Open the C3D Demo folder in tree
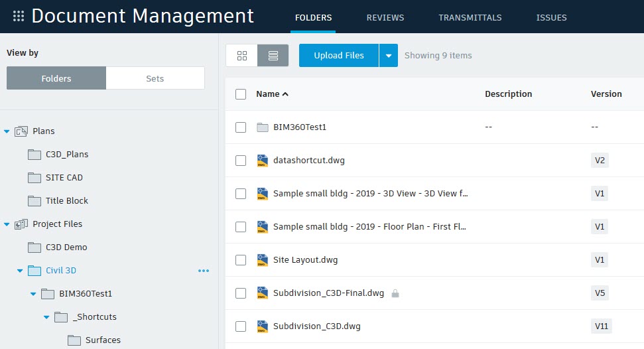The height and width of the screenshot is (349, 644). pyautogui.click(x=66, y=247)
